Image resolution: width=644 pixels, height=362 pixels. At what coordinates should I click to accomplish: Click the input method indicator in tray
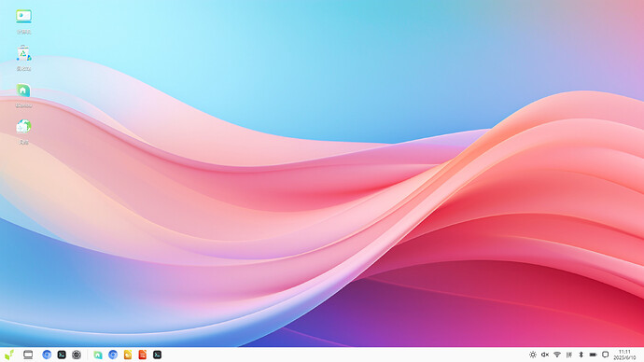click(x=568, y=355)
